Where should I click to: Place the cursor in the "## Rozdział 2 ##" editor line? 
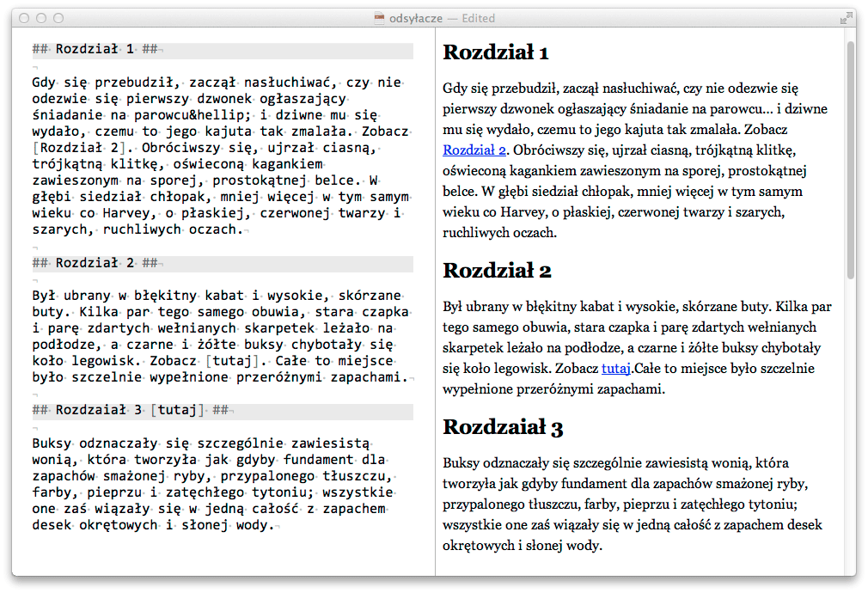tap(95, 263)
